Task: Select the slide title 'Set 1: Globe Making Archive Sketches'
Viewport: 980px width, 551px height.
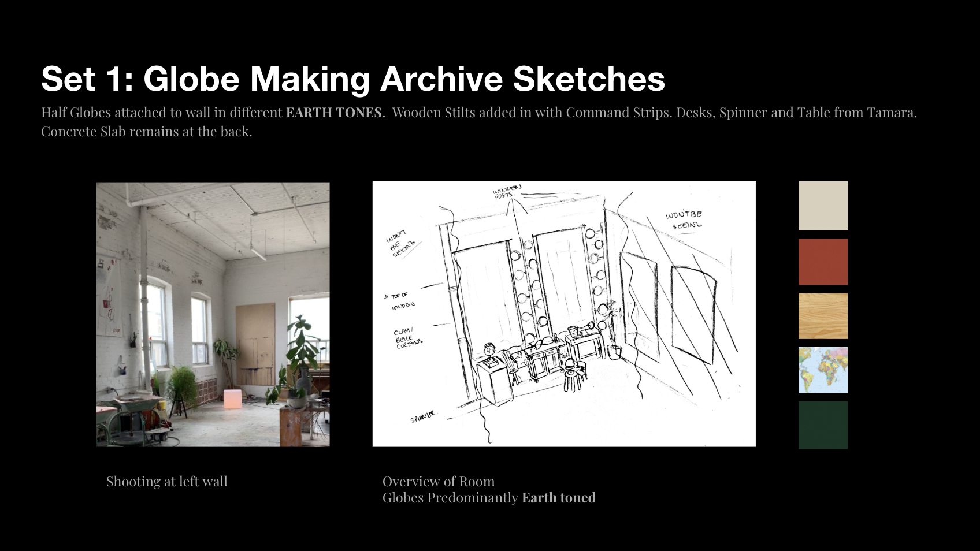Action: (x=353, y=79)
